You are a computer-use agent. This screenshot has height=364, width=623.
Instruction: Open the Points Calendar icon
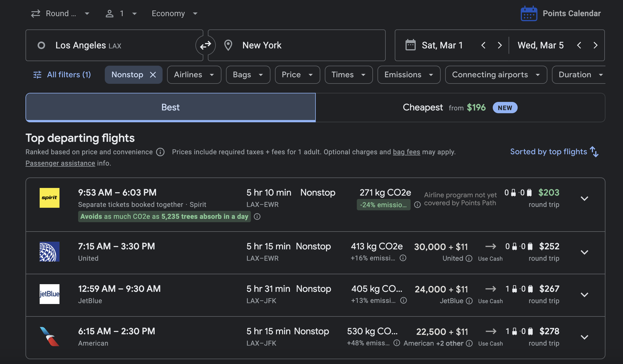pyautogui.click(x=529, y=13)
